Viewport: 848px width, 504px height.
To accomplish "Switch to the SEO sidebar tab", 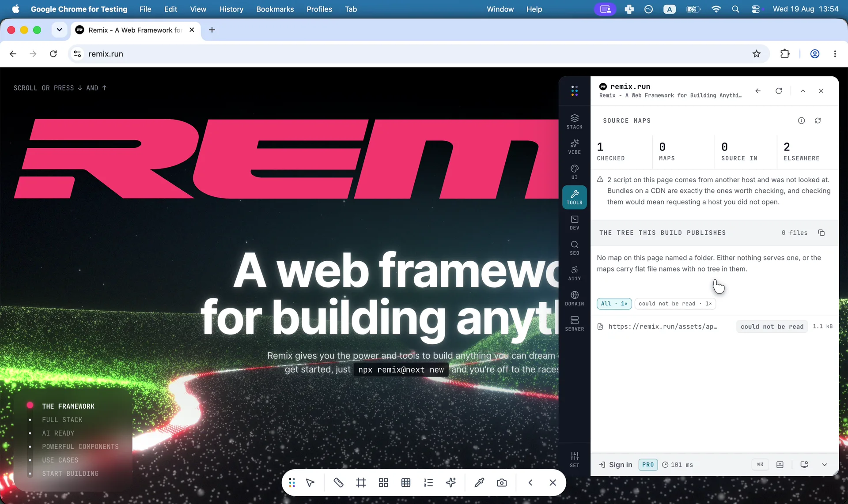I will point(574,248).
